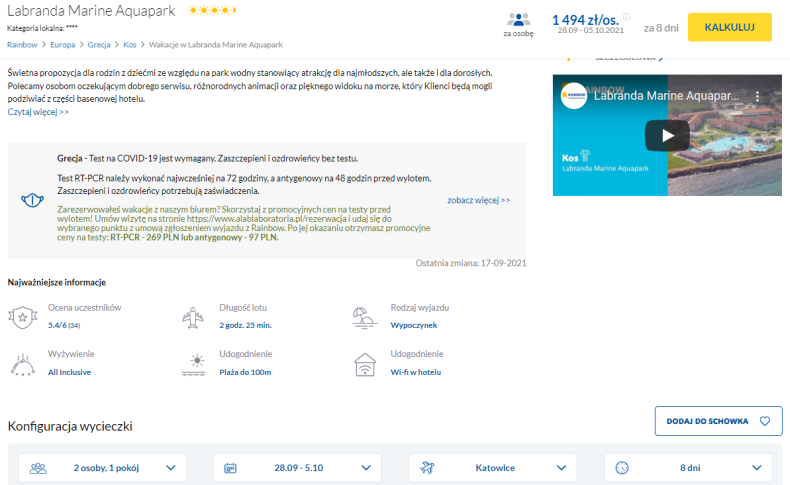
Task: Click 'Plaża do 100m' value
Action: click(x=245, y=372)
